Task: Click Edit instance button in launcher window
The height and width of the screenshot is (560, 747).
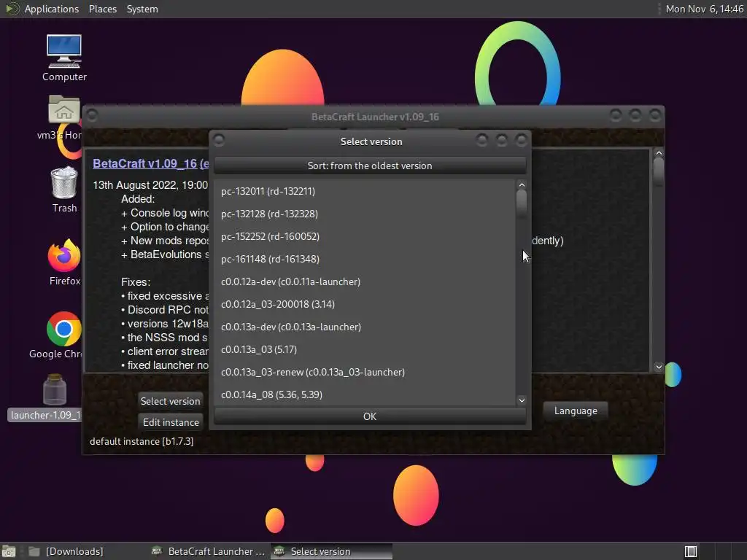Action: pos(171,422)
